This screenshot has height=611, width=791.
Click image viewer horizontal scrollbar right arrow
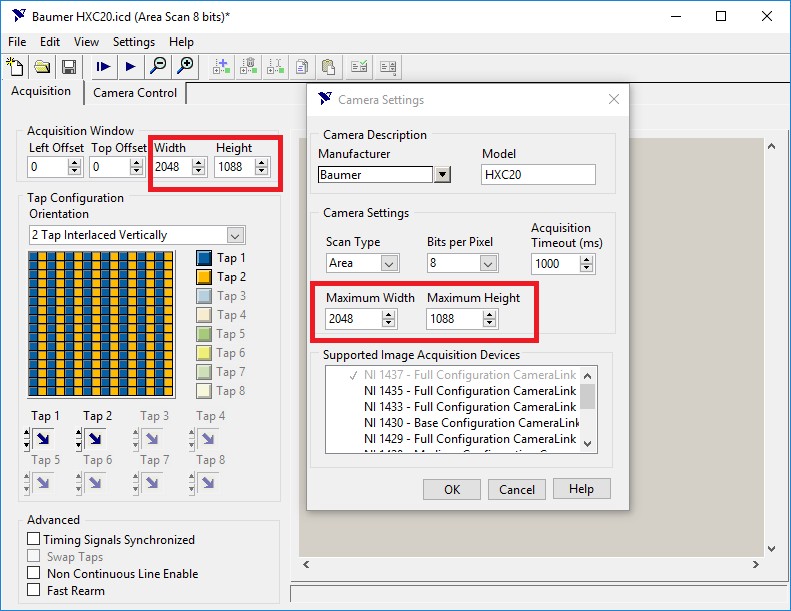click(x=755, y=565)
